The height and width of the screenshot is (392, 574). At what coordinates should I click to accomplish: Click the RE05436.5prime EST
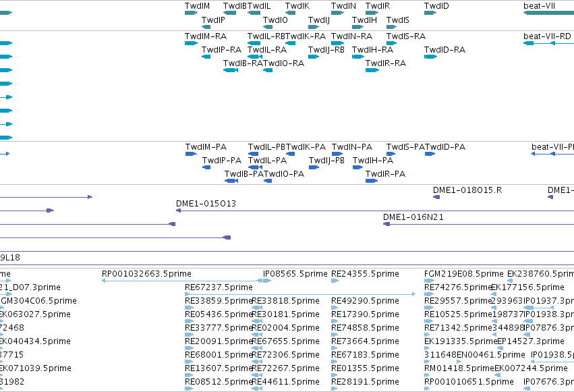click(x=189, y=321)
